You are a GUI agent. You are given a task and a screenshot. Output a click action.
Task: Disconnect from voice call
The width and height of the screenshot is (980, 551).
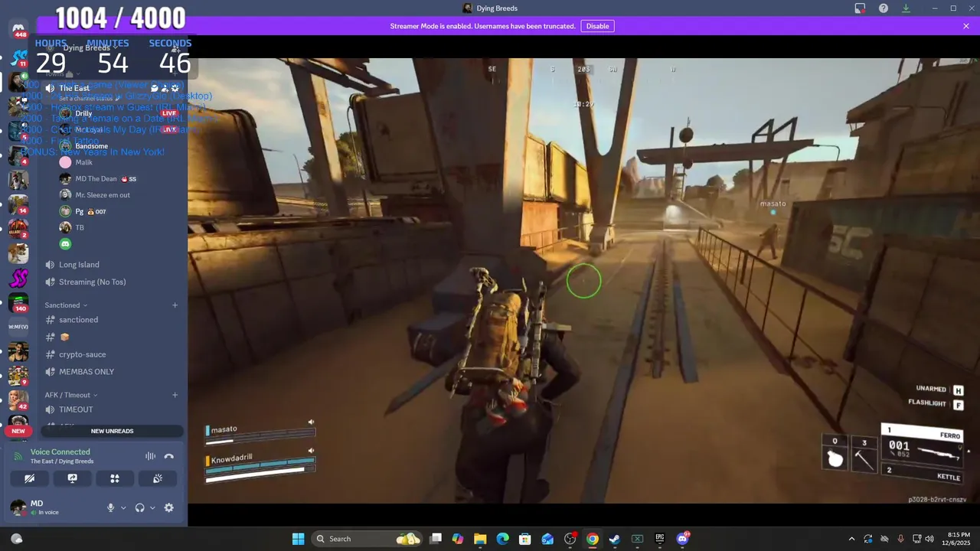[169, 456]
